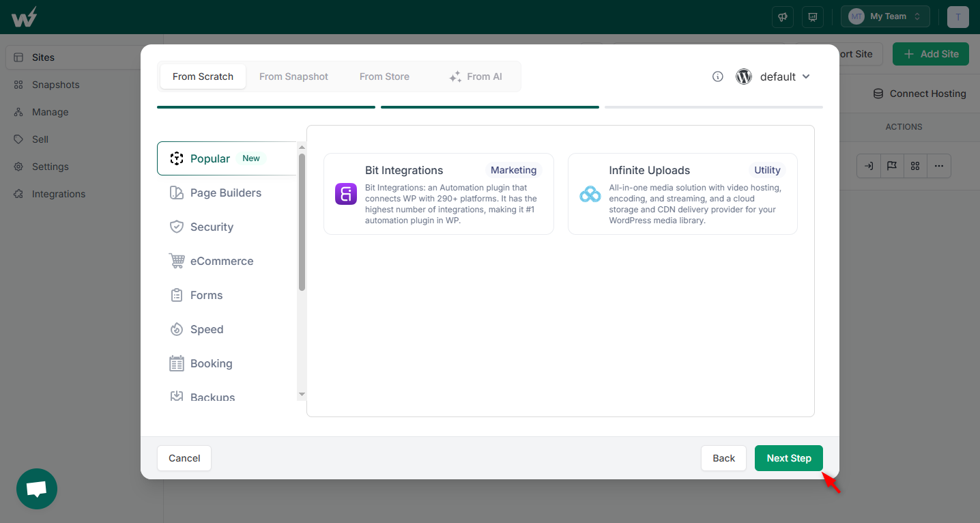Switch to From Snapshot tab
This screenshot has height=523, width=980.
pyautogui.click(x=293, y=76)
